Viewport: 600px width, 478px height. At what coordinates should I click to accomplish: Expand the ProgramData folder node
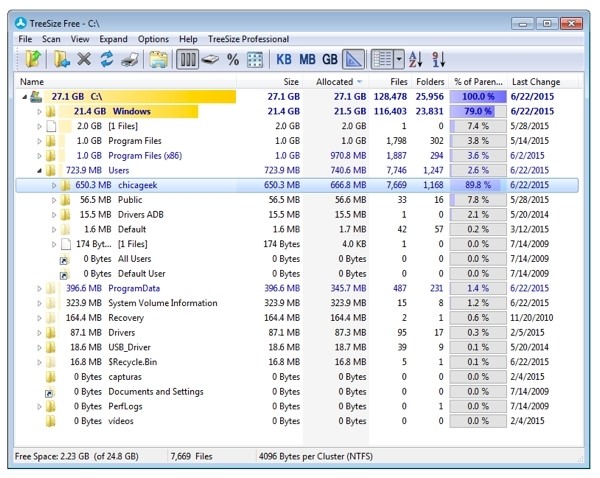tap(39, 289)
